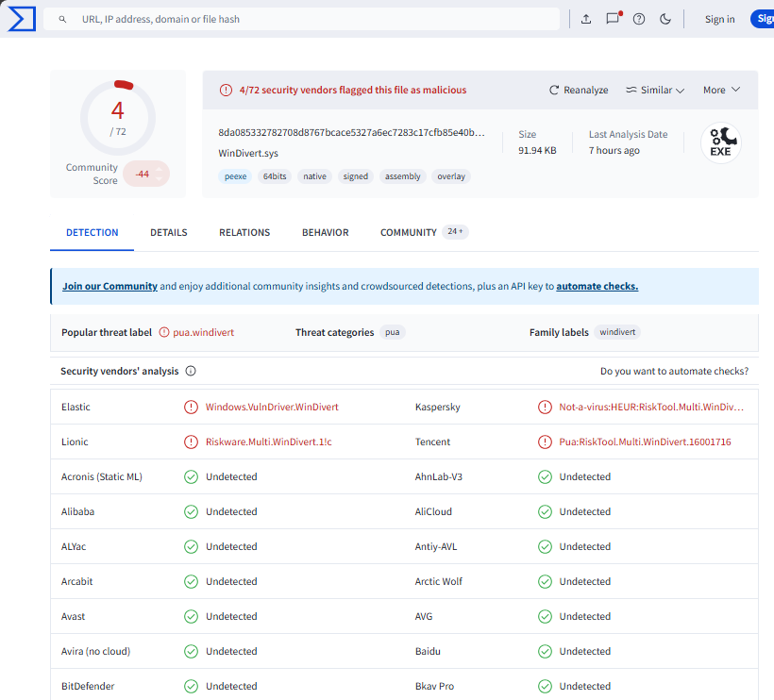The width and height of the screenshot is (774, 700).
Task: Open the Community tab
Action: [409, 233]
